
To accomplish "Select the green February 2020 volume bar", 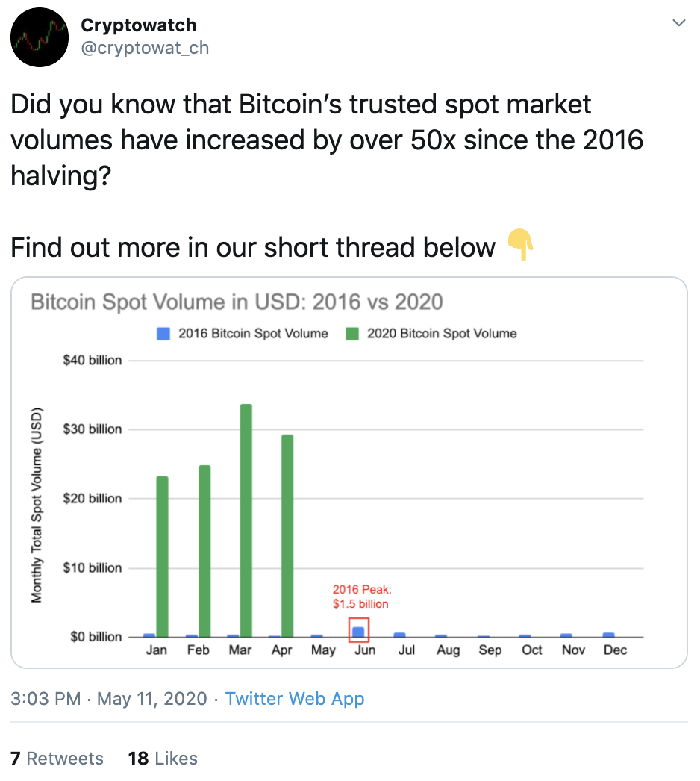I will tap(204, 551).
